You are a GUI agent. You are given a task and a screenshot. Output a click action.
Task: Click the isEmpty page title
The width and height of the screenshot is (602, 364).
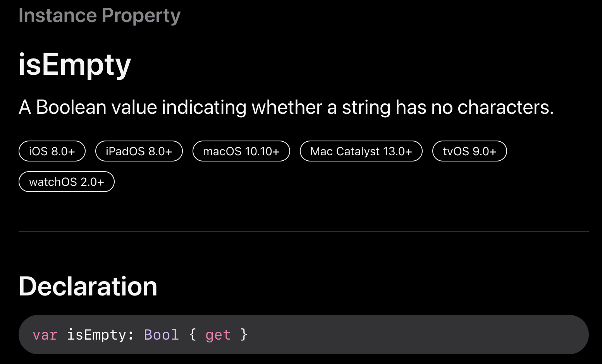(75, 65)
